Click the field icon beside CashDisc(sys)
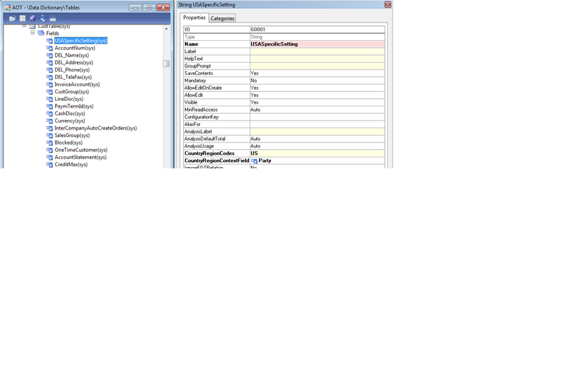 50,113
